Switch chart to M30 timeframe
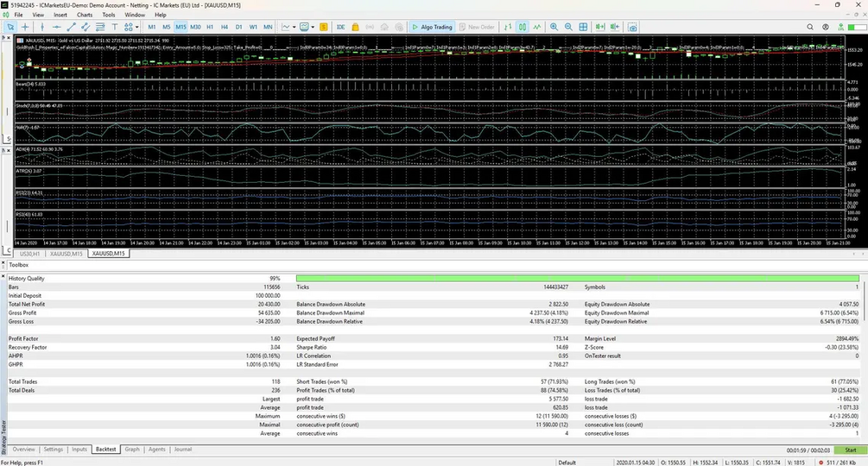Viewport: 868px width, 466px height. pyautogui.click(x=195, y=27)
